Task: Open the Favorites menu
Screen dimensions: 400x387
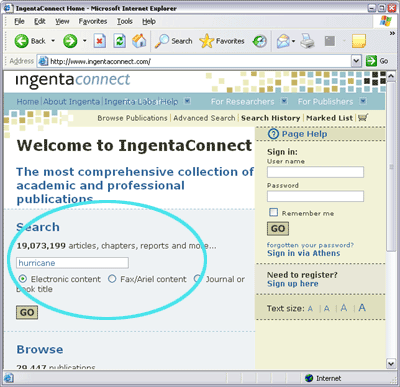Action: pos(93,21)
